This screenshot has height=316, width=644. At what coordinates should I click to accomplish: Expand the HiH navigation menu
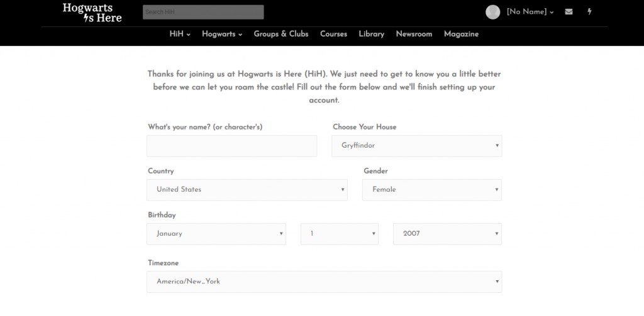[180, 34]
